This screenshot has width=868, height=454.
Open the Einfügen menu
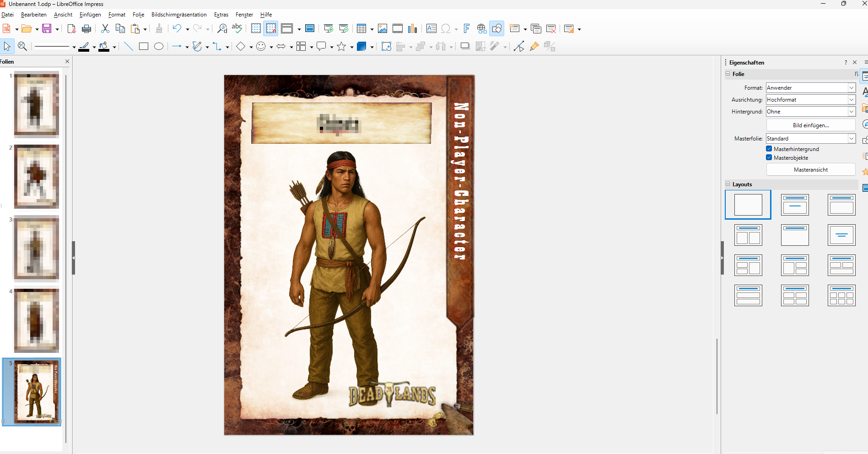[x=90, y=15]
